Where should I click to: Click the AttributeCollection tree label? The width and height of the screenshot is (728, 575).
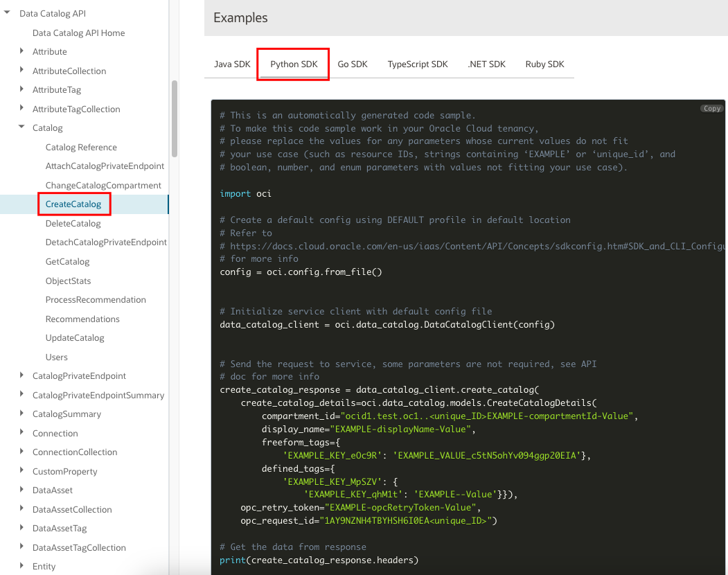coord(69,71)
